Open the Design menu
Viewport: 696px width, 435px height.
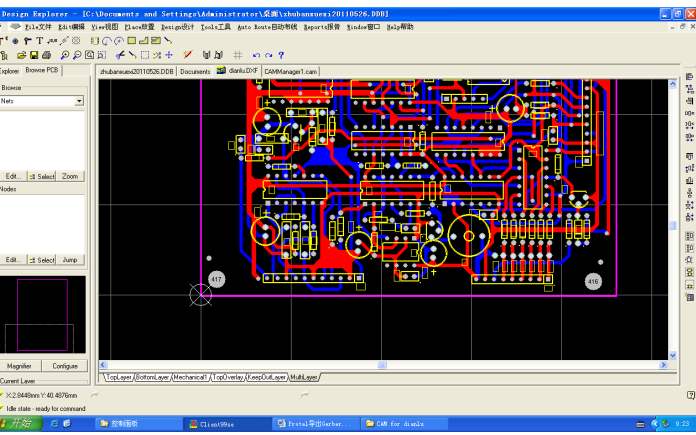click(x=176, y=27)
